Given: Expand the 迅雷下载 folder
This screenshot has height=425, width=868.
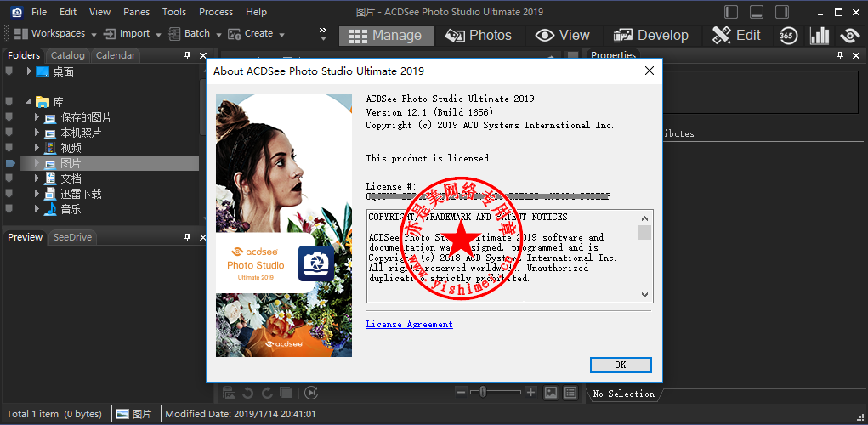Looking at the screenshot, I should [x=37, y=194].
